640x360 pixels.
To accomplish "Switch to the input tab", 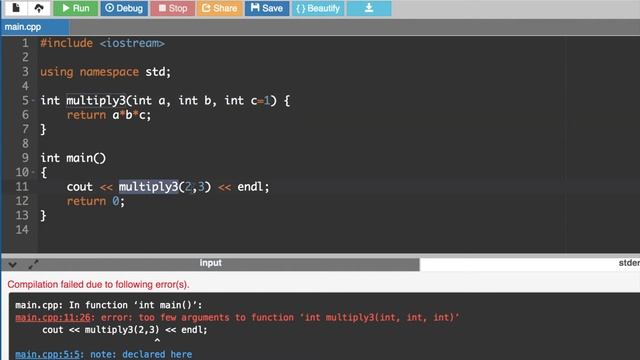I will (x=210, y=263).
